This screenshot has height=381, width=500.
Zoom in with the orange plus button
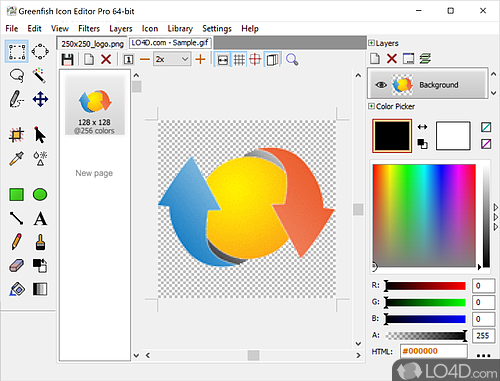click(x=200, y=60)
